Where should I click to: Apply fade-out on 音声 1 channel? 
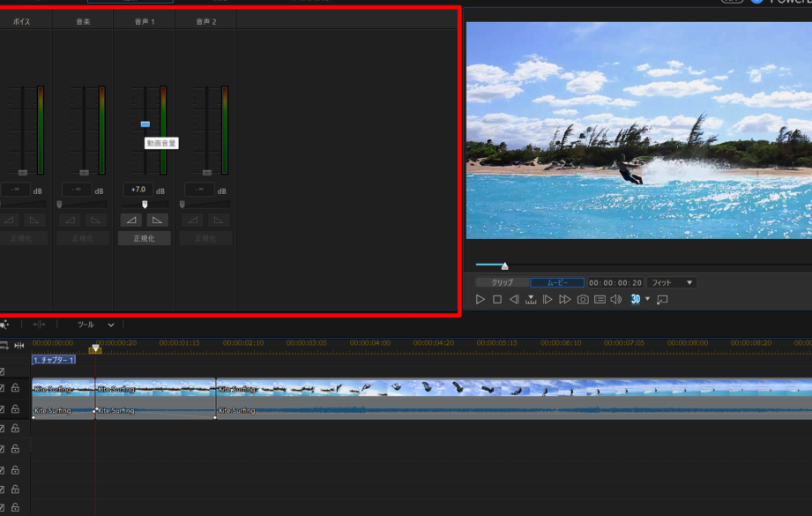click(x=157, y=221)
